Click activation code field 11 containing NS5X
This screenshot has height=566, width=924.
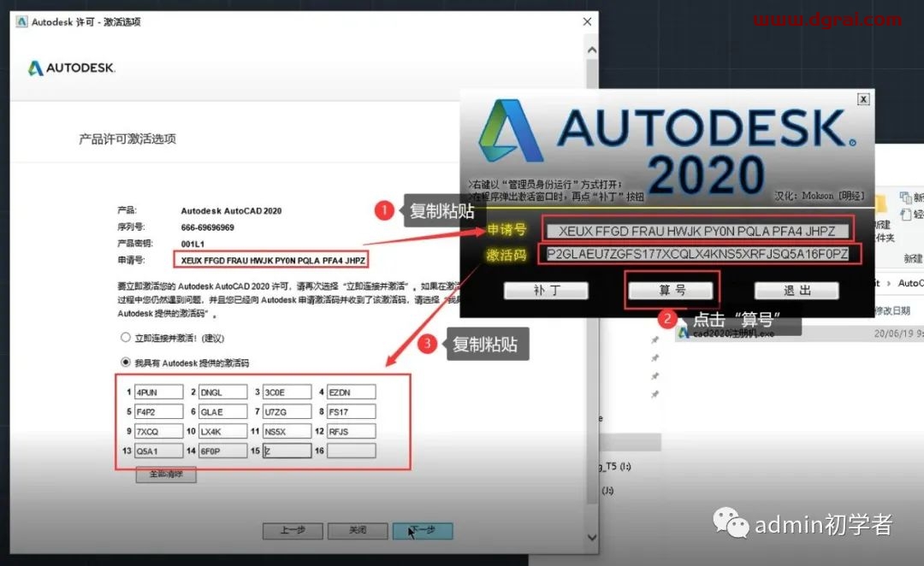pyautogui.click(x=287, y=431)
